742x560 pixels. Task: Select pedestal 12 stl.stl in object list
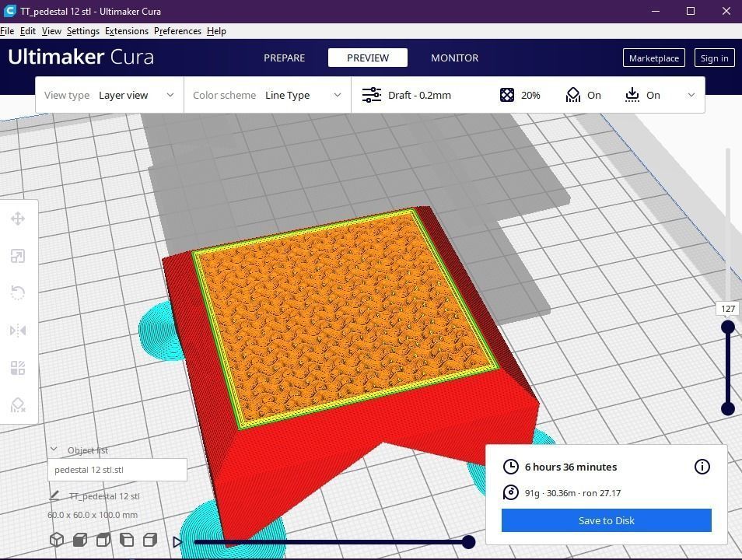coord(117,470)
